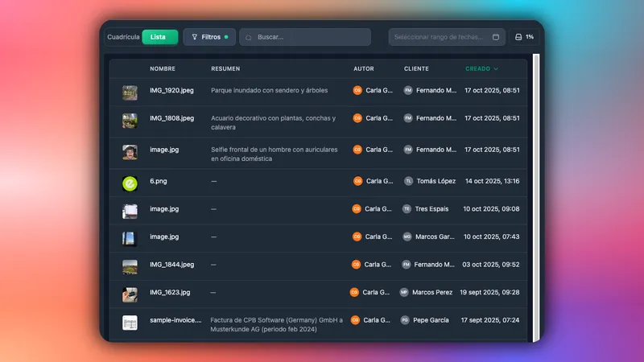Switch to Cuadrícula view
The width and height of the screenshot is (644, 362).
pyautogui.click(x=123, y=37)
